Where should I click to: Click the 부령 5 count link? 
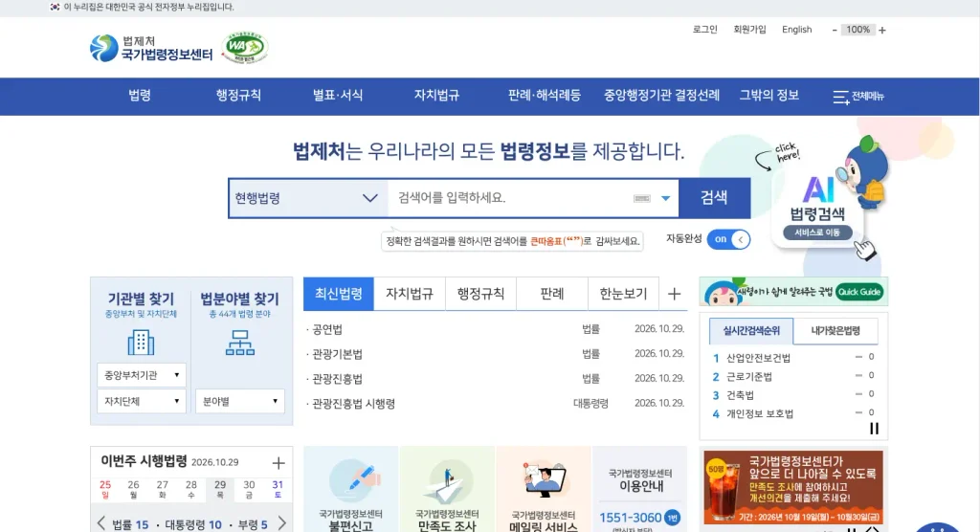[253, 524]
